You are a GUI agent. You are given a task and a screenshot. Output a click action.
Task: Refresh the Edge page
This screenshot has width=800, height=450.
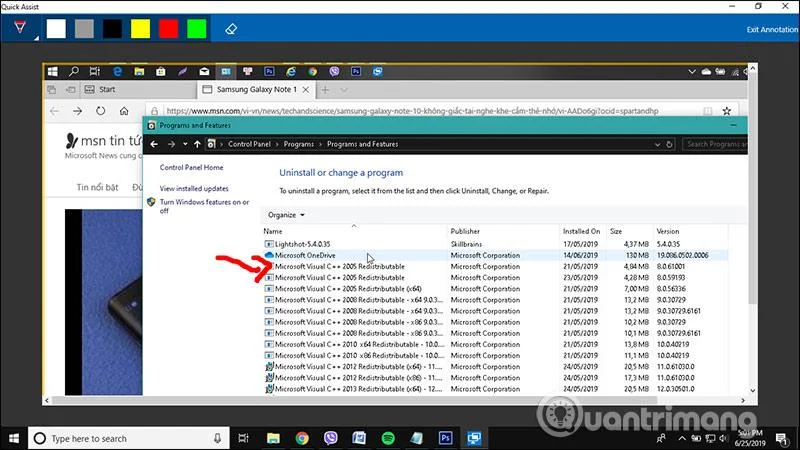pos(101,111)
